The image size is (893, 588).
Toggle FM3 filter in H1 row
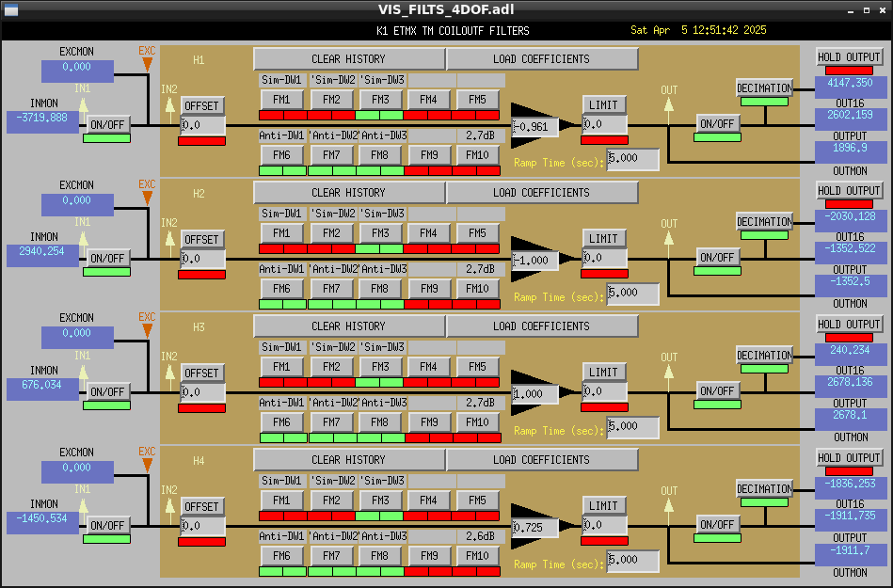[380, 100]
